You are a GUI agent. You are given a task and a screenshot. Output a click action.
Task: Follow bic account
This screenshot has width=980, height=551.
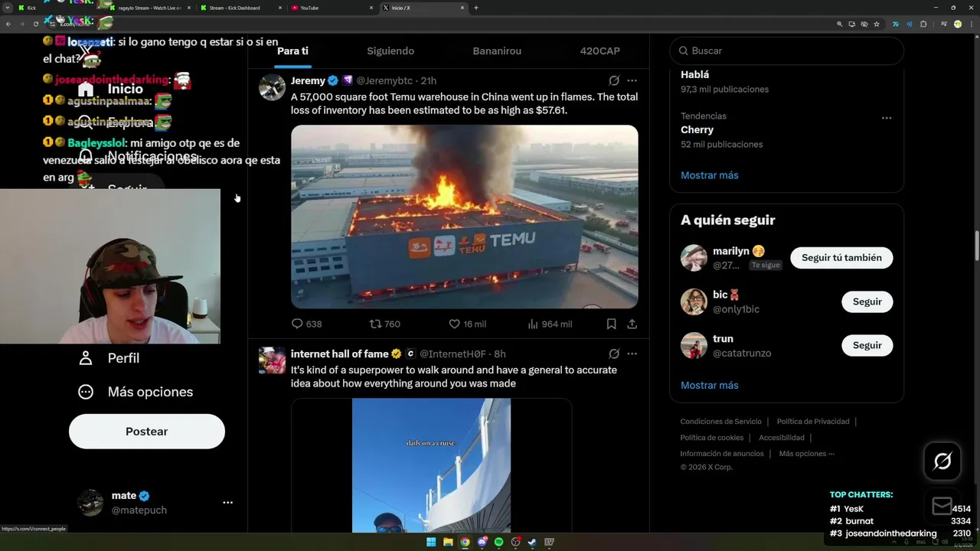(x=867, y=302)
